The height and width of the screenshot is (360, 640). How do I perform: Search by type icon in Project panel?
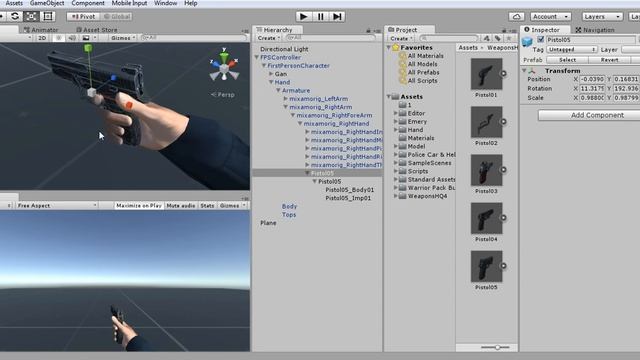(487, 38)
